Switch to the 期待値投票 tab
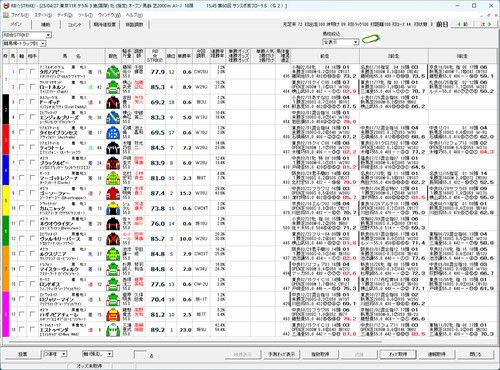Viewport: 500px width, 370px height. pos(105,24)
